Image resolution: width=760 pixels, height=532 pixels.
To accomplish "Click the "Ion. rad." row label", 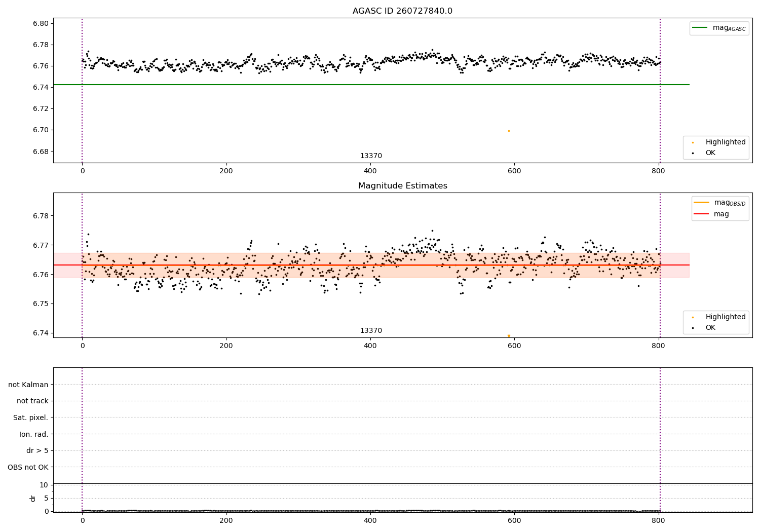I will point(34,434).
